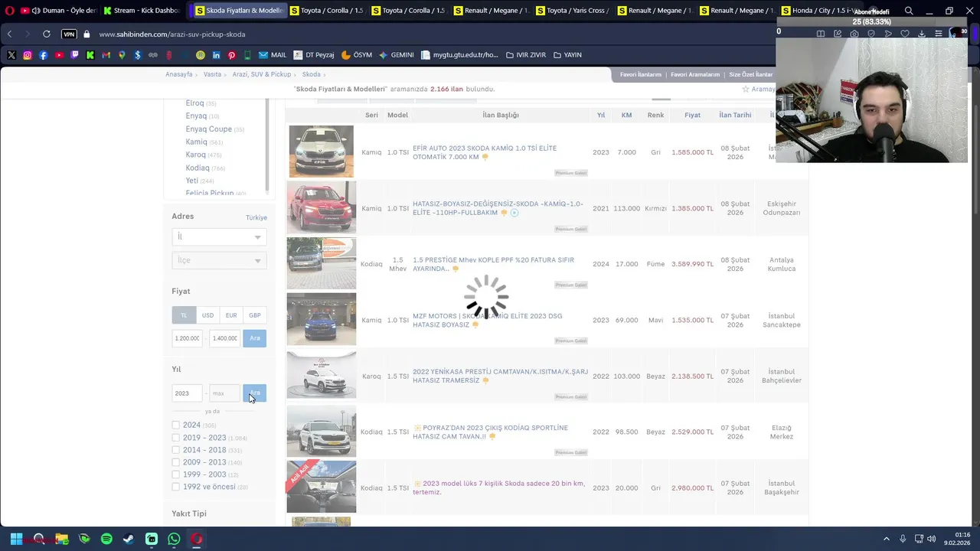The image size is (980, 551).
Task: Open Steam from the taskbar
Action: point(129,539)
